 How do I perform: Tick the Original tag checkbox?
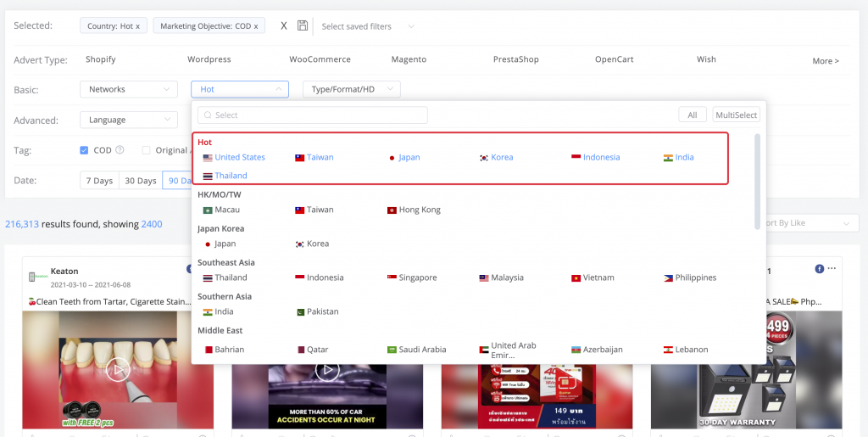(x=147, y=150)
